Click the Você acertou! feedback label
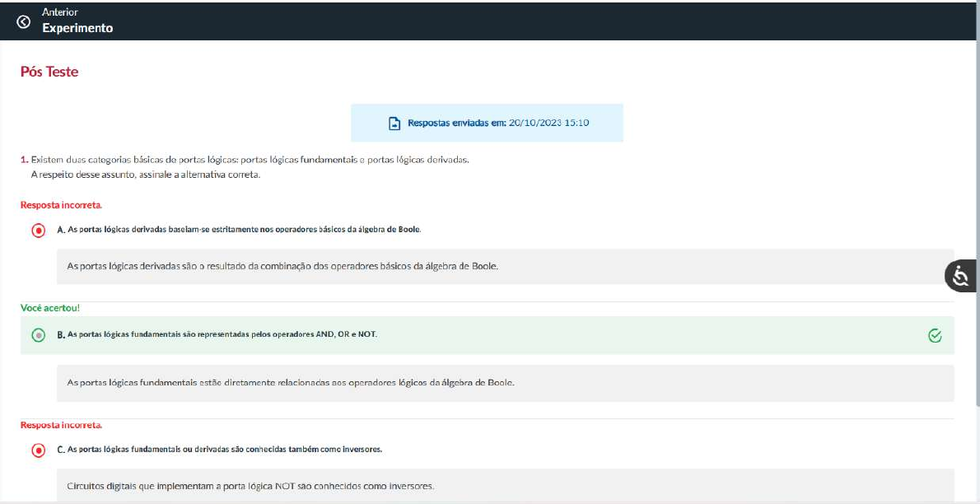 (49, 308)
